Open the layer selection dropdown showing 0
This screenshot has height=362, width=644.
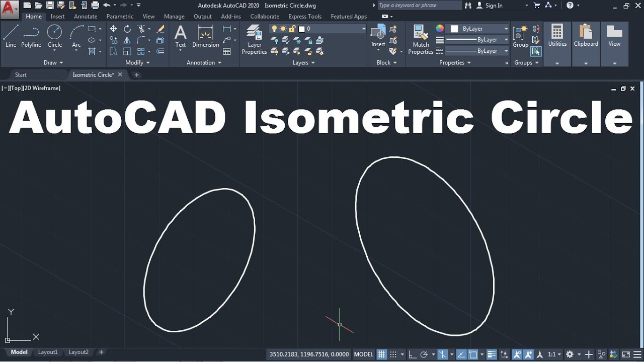pyautogui.click(x=318, y=29)
